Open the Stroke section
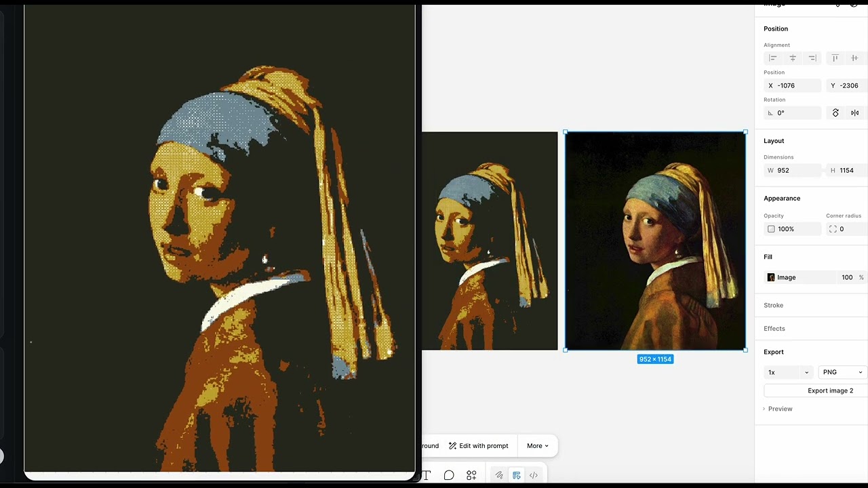Image resolution: width=868 pixels, height=488 pixels. click(x=774, y=305)
